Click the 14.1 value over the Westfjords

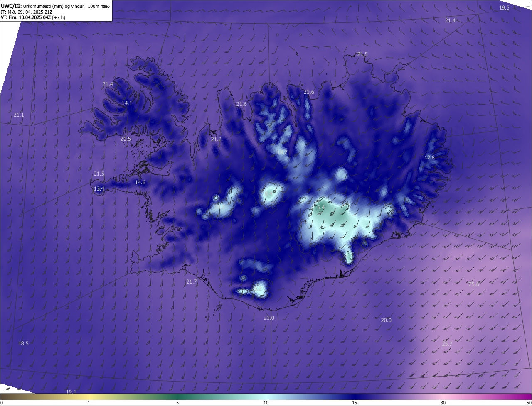click(x=127, y=103)
